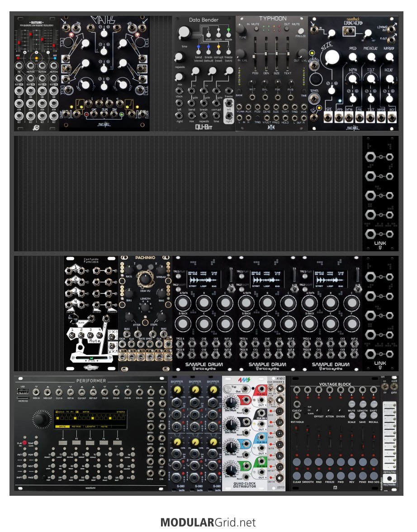Viewport: 417px width, 532px height.
Task: Open the MODULARGrid.net link
Action: click(x=208, y=522)
